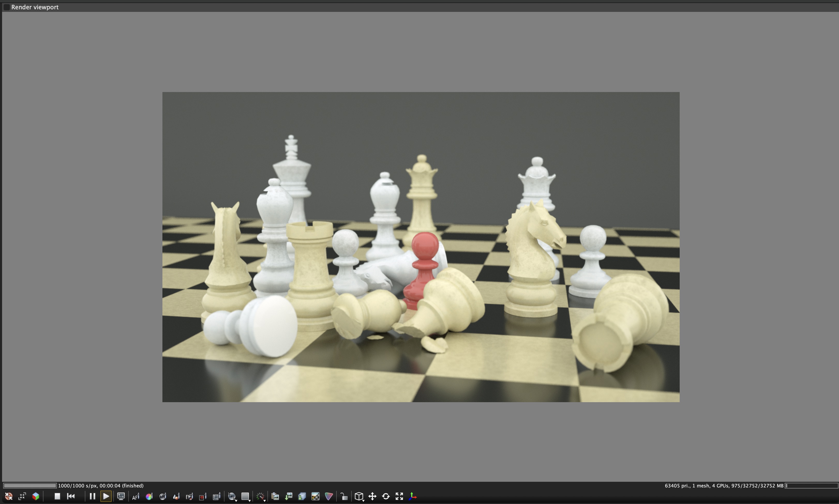Select the auto focus picker (AF)
This screenshot has width=839, height=504.
(x=136, y=497)
